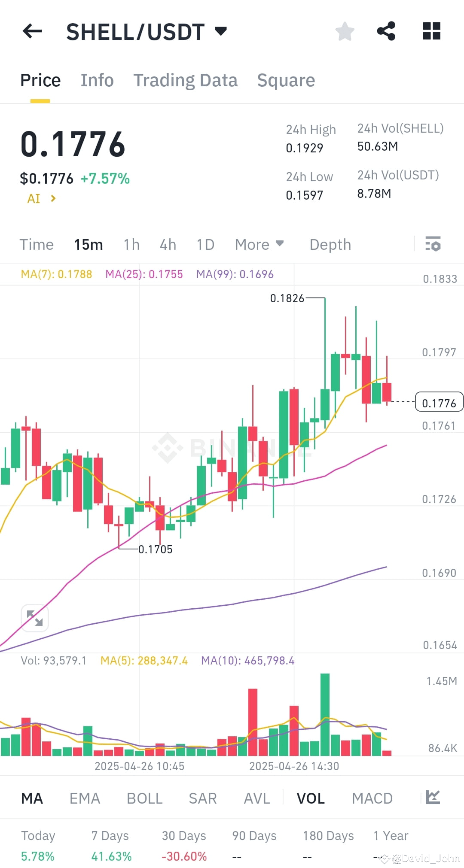
Task: Tap the AI arrow chevron
Action: coord(53,198)
